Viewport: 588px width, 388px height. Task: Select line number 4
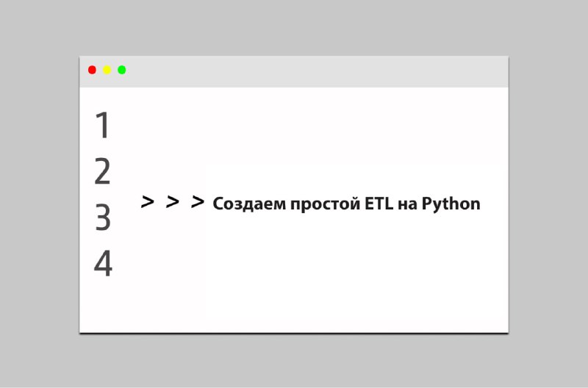tap(103, 264)
